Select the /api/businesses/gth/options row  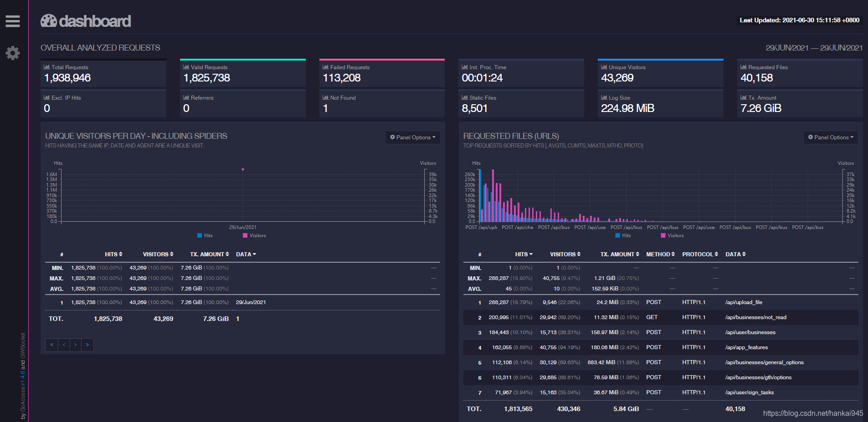tap(661, 377)
